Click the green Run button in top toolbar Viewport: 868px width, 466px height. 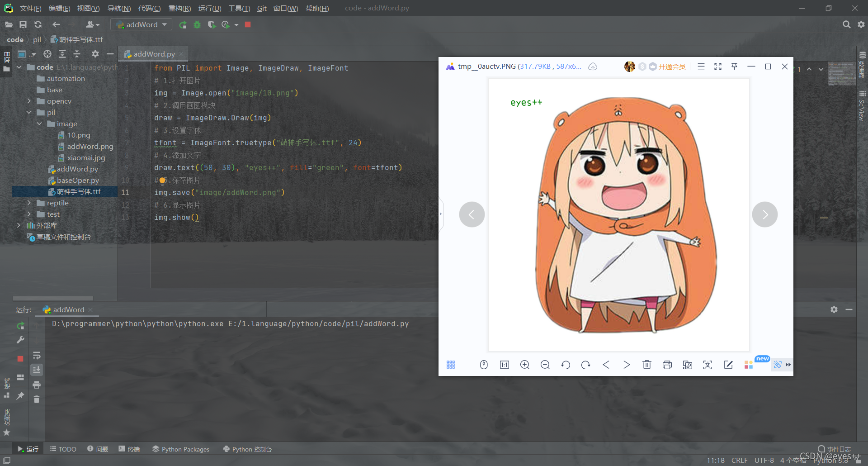click(x=183, y=25)
